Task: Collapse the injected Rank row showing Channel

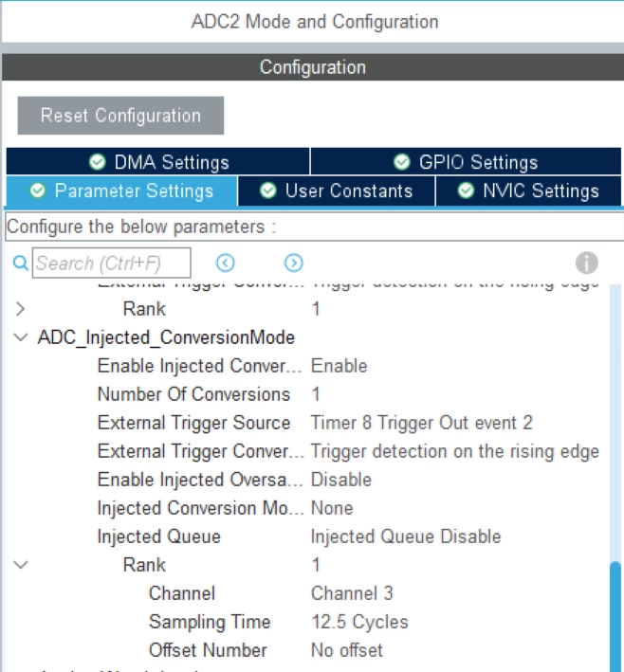Action: (21, 565)
